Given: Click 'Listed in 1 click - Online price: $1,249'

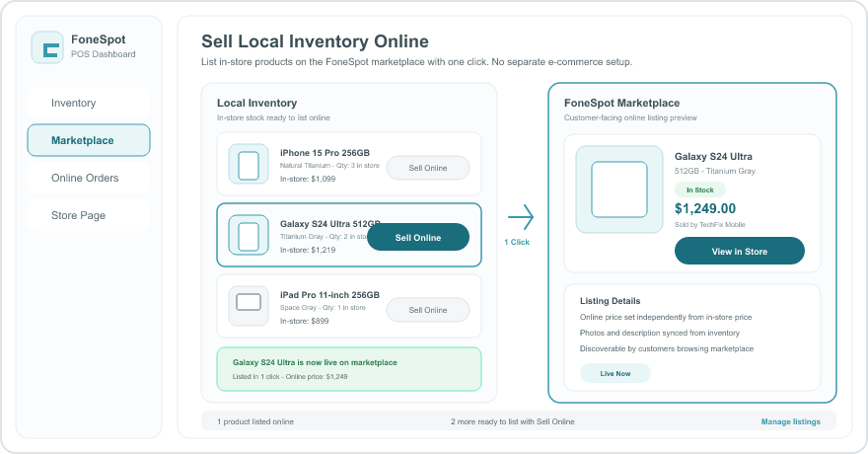Looking at the screenshot, I should [x=290, y=376].
